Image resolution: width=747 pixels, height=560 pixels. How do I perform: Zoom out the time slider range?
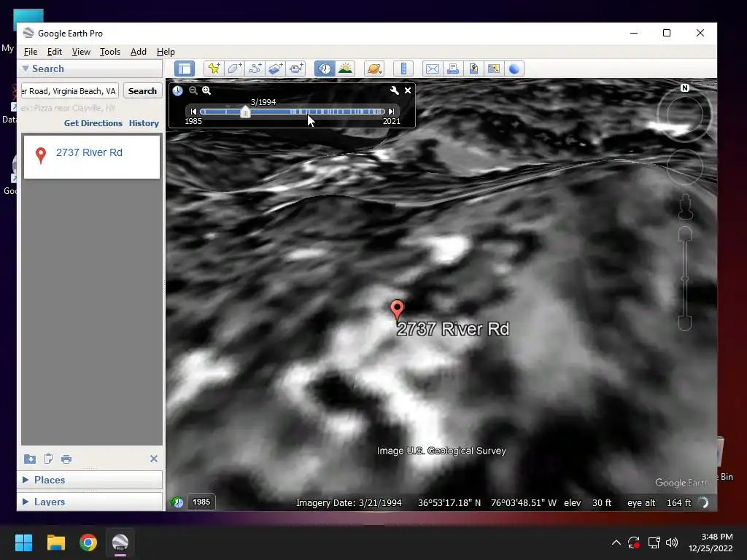(193, 90)
